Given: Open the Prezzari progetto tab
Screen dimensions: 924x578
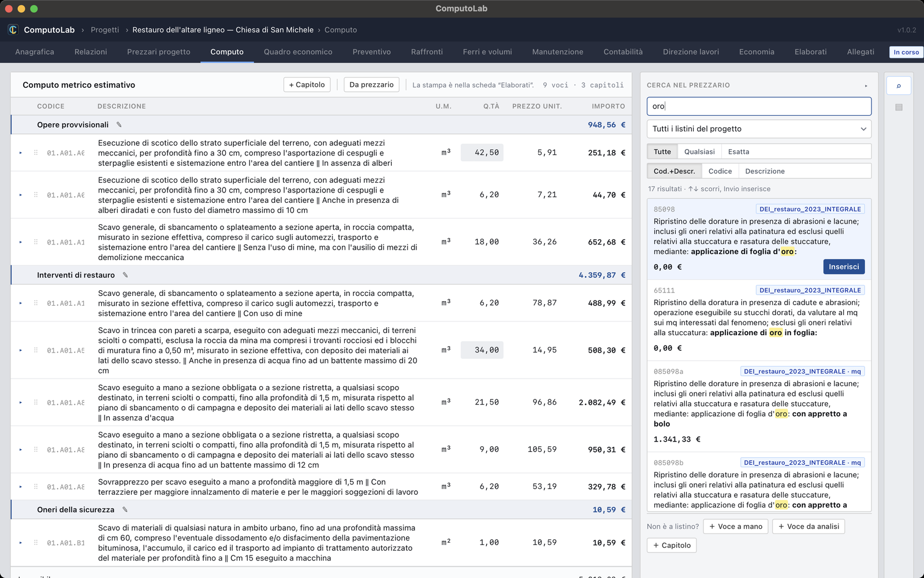Looking at the screenshot, I should [159, 52].
